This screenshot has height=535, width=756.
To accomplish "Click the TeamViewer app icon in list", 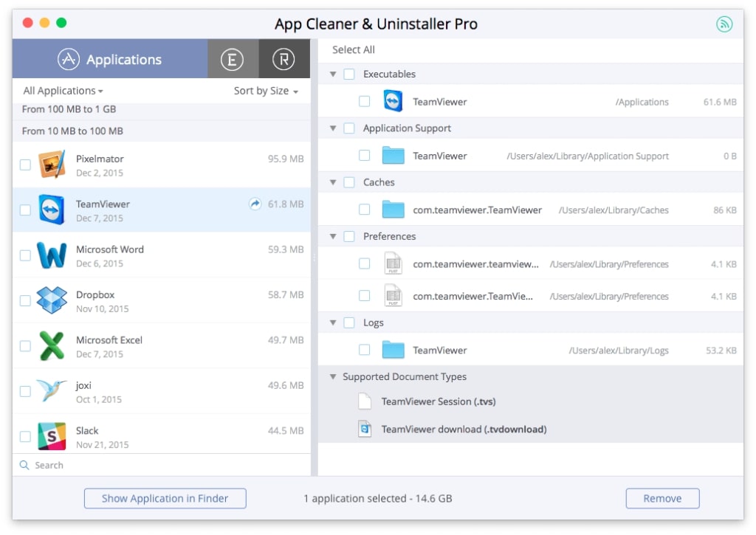I will click(x=52, y=210).
